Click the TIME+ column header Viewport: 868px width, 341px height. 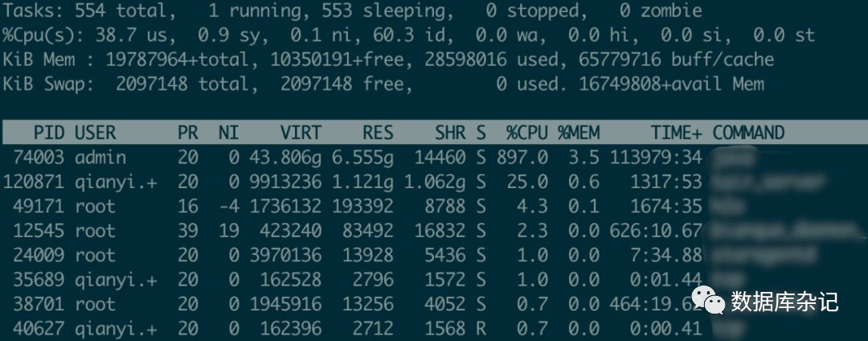coord(677,133)
